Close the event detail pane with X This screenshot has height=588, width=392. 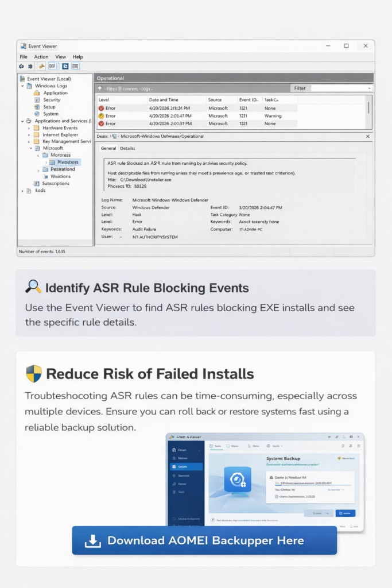pos(368,137)
